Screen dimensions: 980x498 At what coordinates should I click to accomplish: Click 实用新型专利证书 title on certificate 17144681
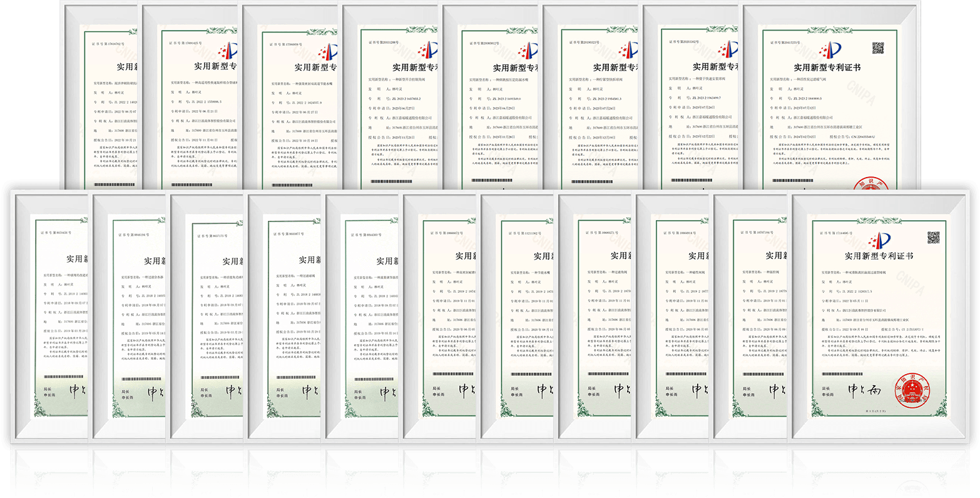(879, 256)
